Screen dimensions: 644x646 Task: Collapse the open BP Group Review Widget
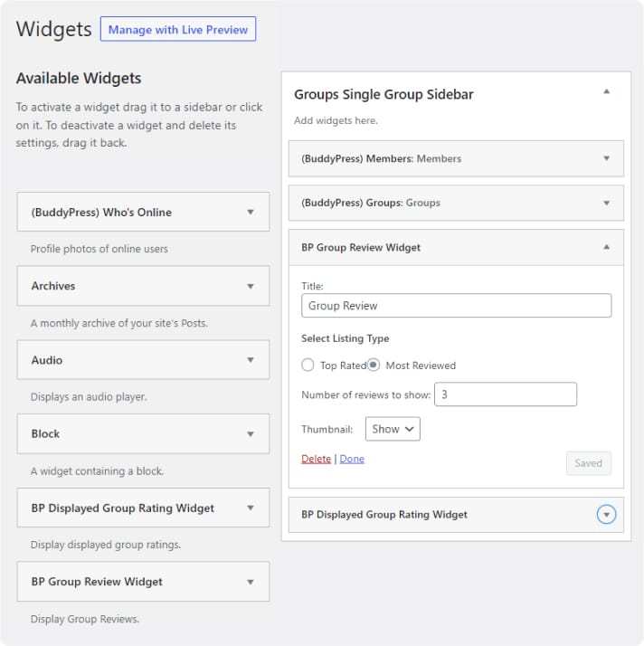click(x=607, y=247)
